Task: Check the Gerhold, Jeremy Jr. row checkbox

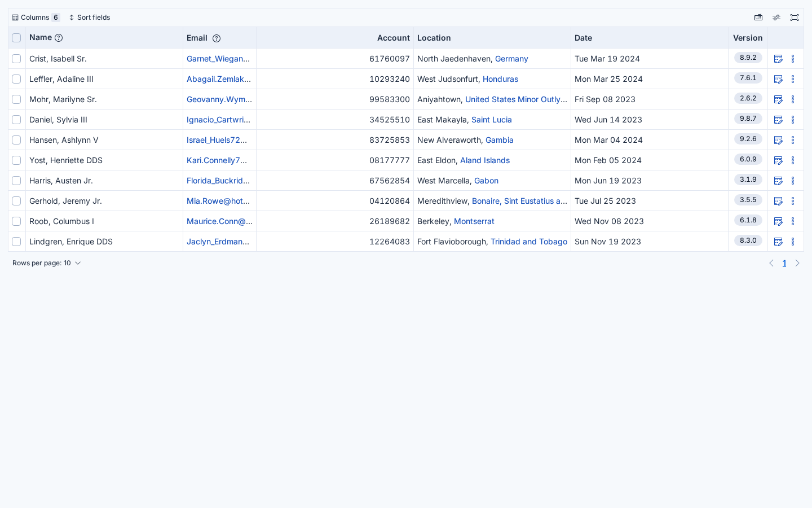Action: tap(16, 201)
